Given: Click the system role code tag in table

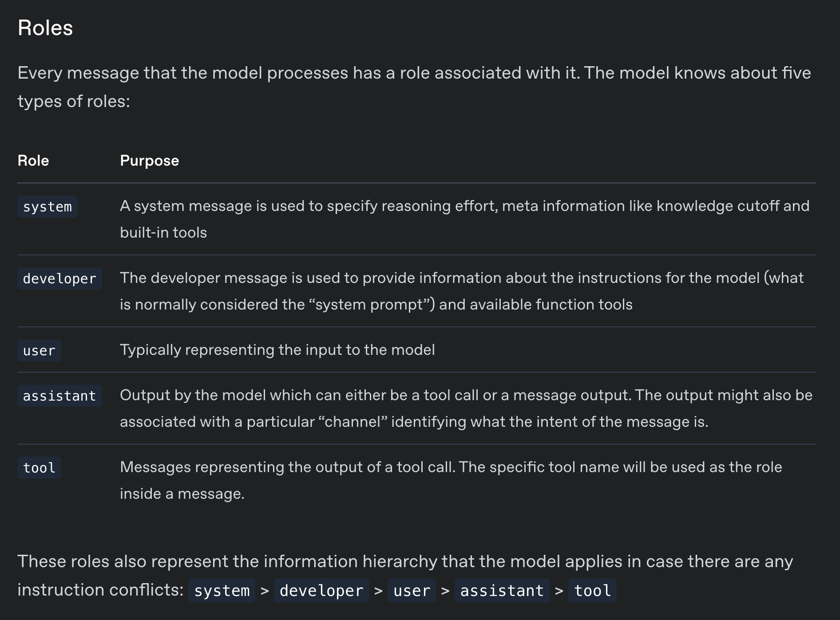Looking at the screenshot, I should 47,207.
